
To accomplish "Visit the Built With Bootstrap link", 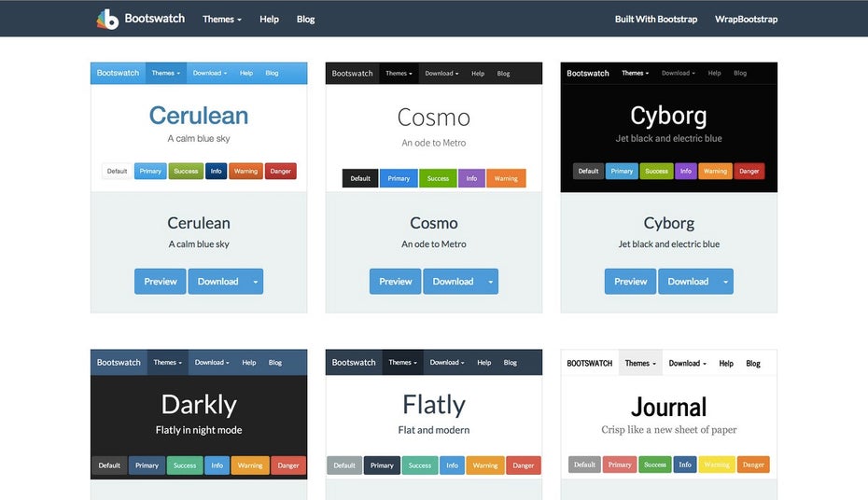I will click(656, 20).
